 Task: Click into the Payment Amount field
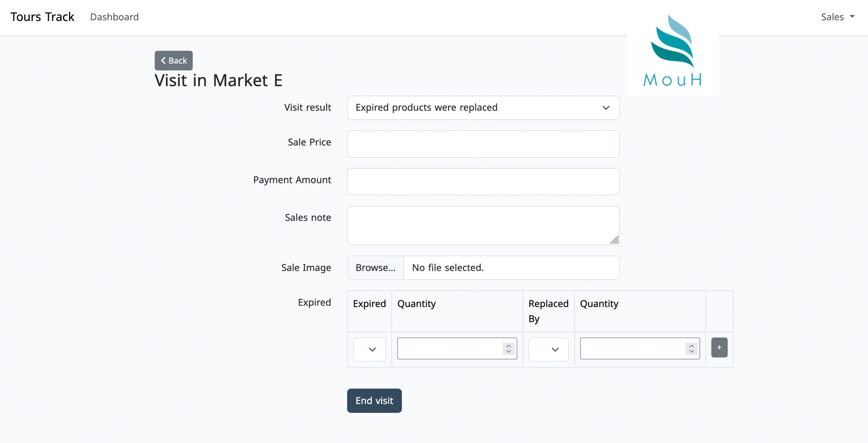[x=483, y=182]
